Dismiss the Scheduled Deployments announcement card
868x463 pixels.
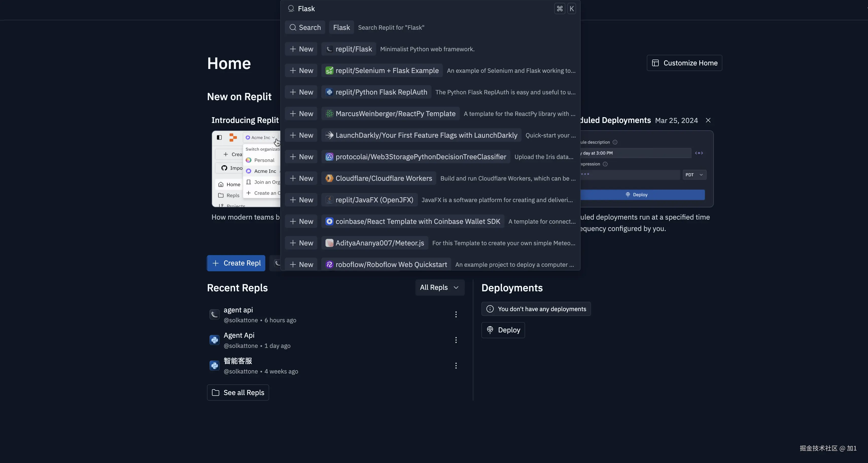point(708,120)
